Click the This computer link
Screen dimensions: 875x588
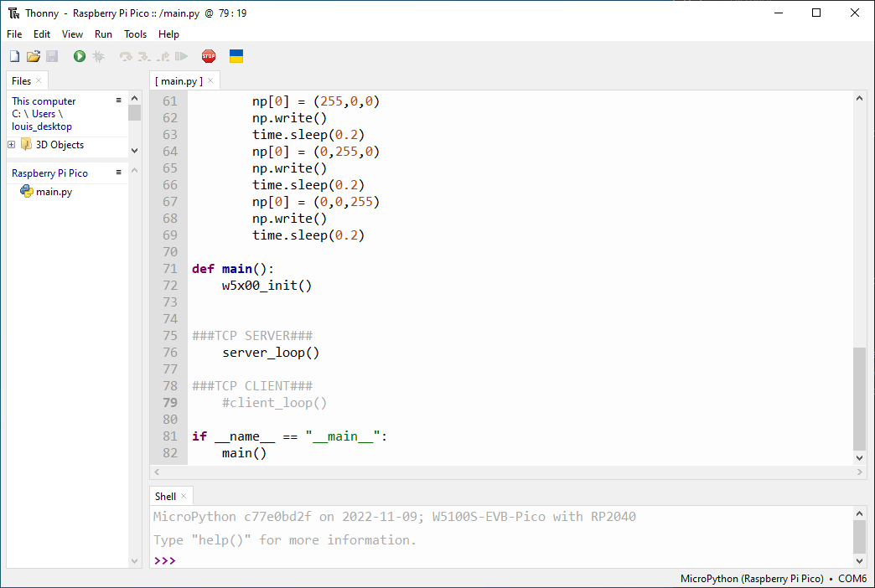[x=44, y=101]
